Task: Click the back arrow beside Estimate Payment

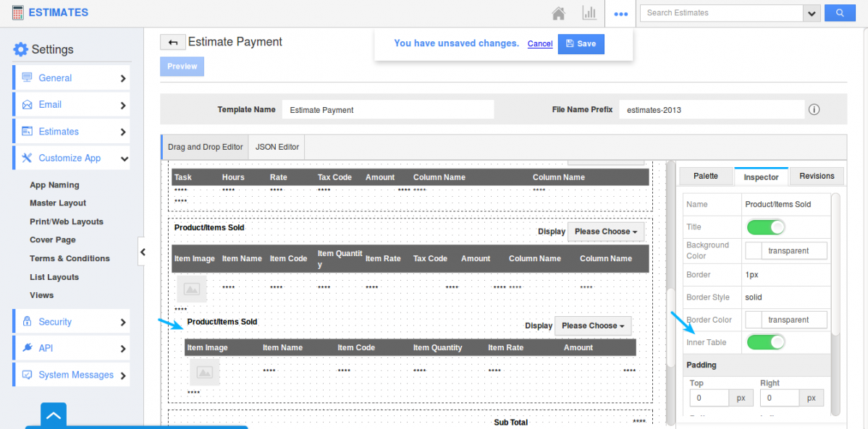Action: click(x=173, y=42)
